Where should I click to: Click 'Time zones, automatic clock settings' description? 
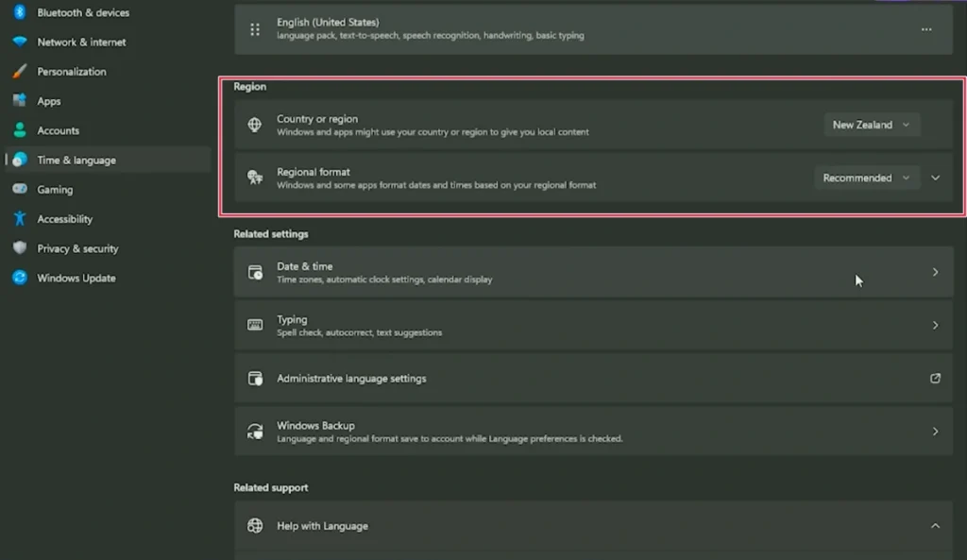click(x=385, y=280)
